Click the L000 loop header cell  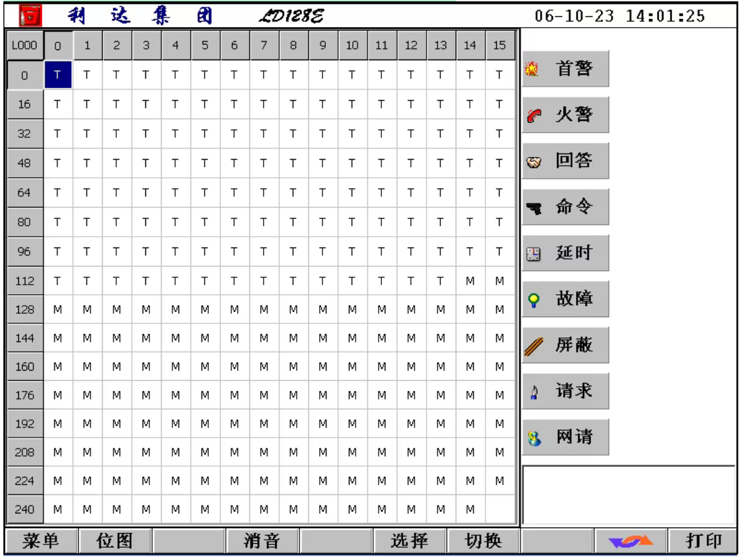pyautogui.click(x=24, y=46)
